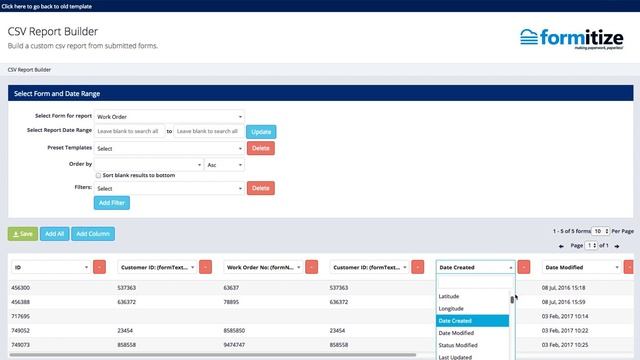Viewport: 640px width, 360px height.
Task: Delete the selected filter
Action: click(261, 188)
